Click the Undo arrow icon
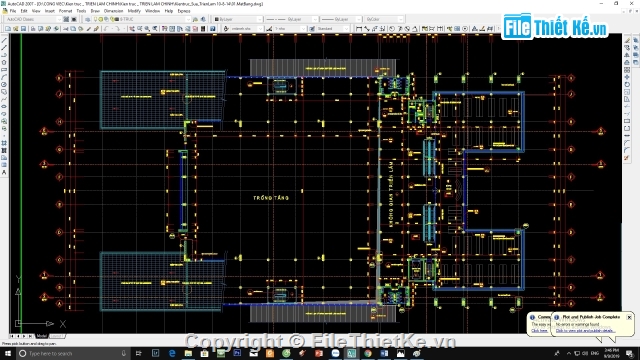Viewport: 640px width, 360px height. pos(106,29)
